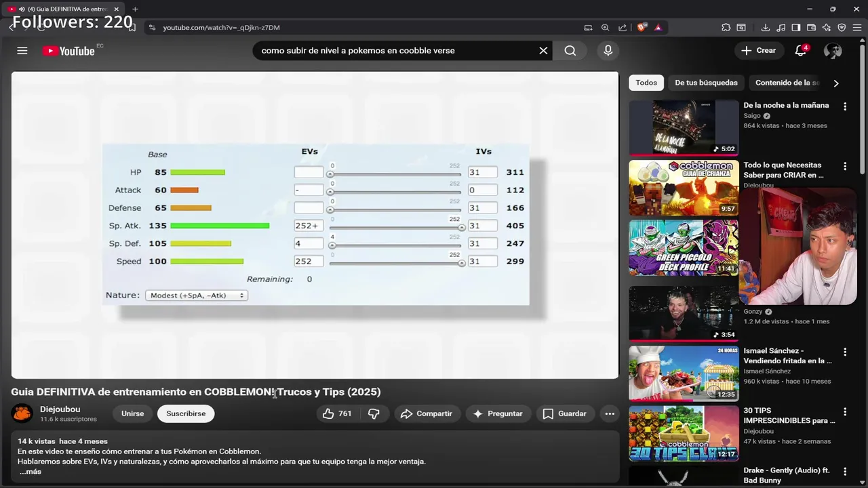The width and height of the screenshot is (868, 488).
Task: Open the zoom magnifier in address bar
Action: (605, 28)
